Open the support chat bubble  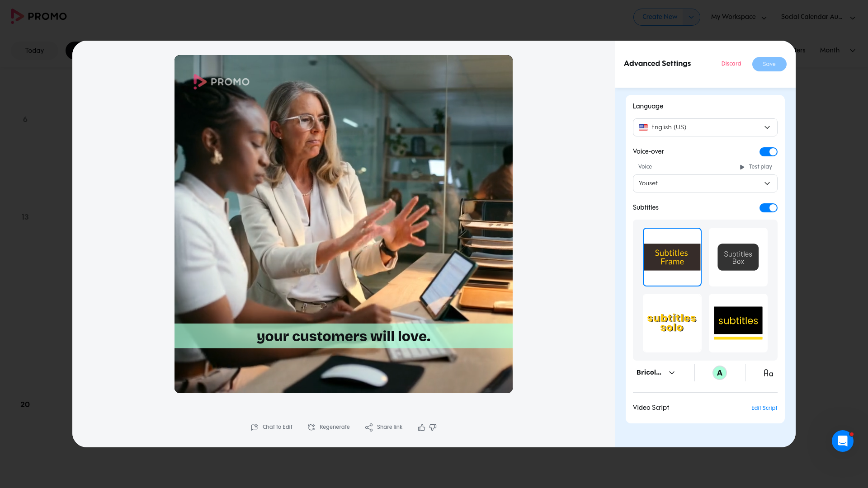843,441
